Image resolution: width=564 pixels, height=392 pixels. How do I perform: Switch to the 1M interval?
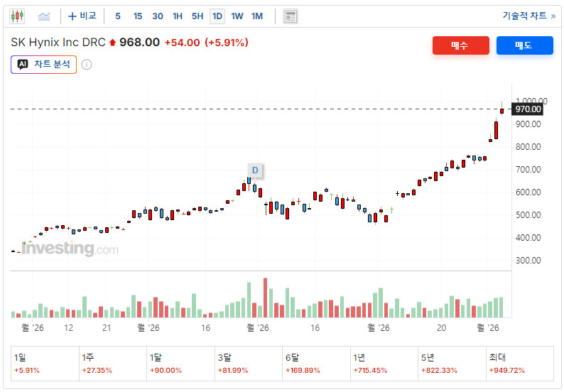pyautogui.click(x=257, y=16)
